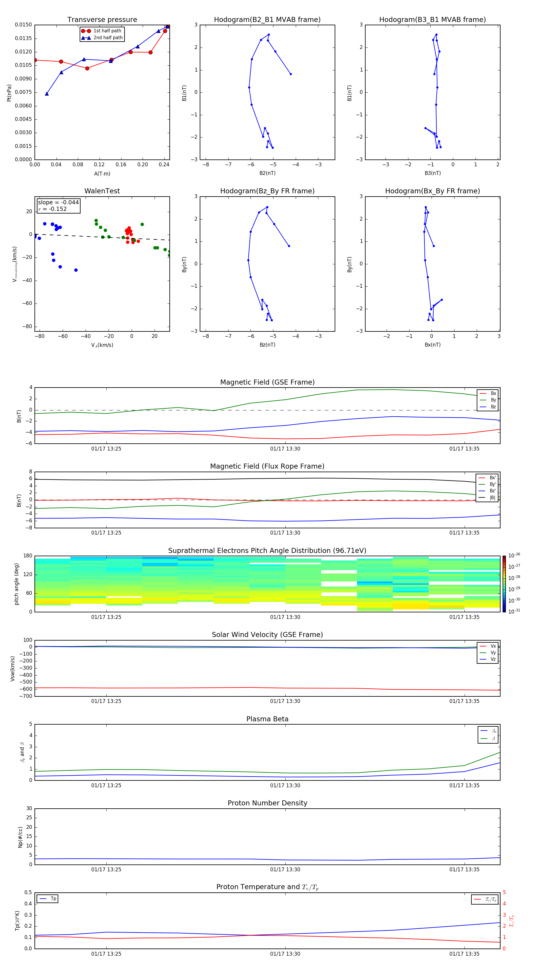Select the 'Tp' legend entry

pyautogui.click(x=48, y=899)
